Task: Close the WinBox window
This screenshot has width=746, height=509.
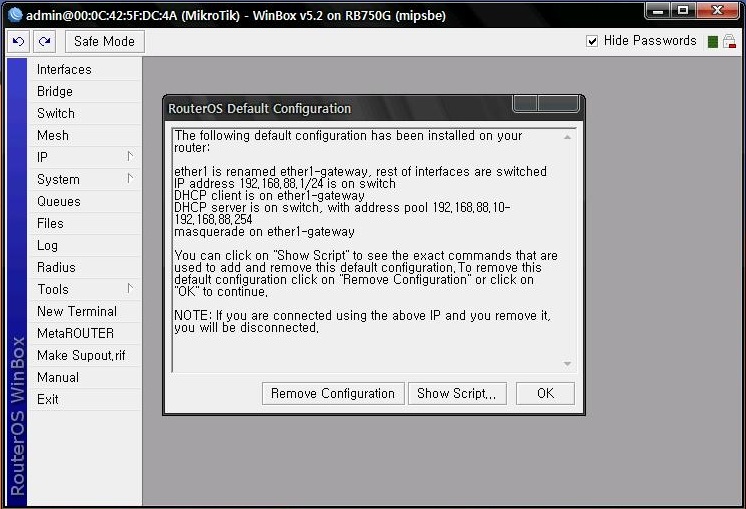Action: (717, 10)
